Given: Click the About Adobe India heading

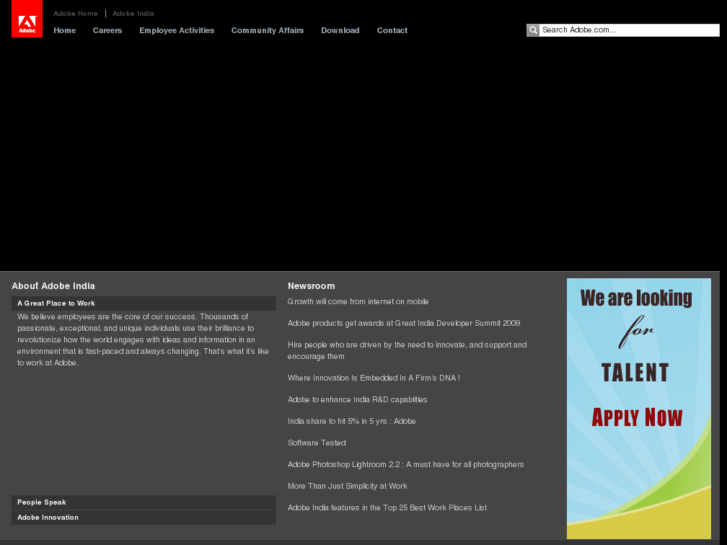Looking at the screenshot, I should click(x=53, y=286).
